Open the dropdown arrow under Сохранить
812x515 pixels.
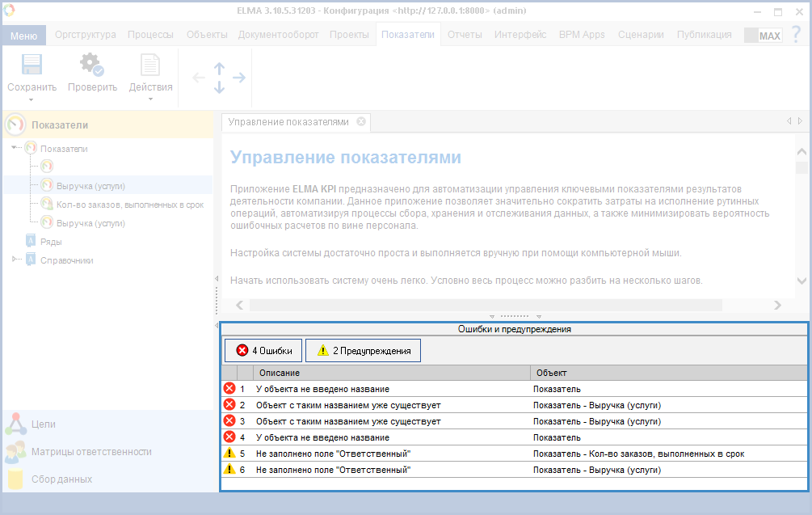[x=32, y=99]
